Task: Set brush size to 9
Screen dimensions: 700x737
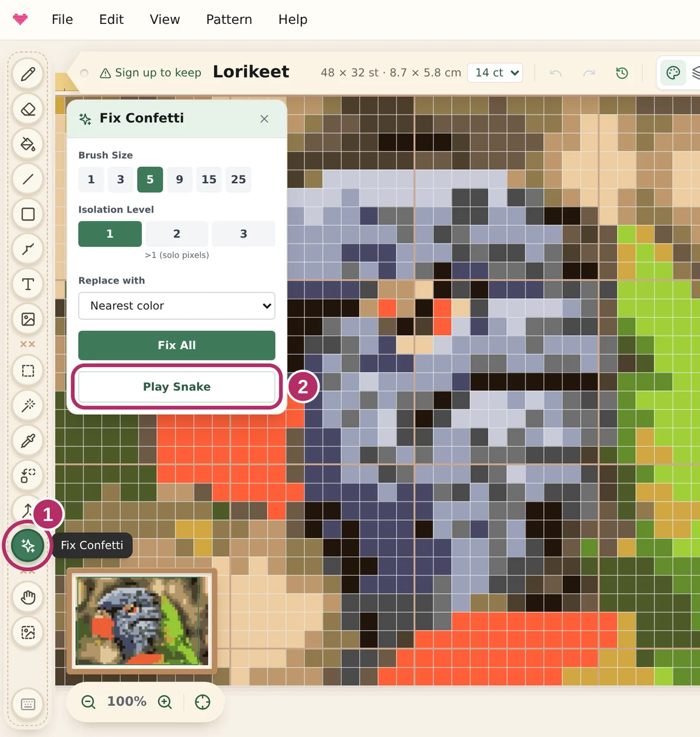Action: pos(180,180)
